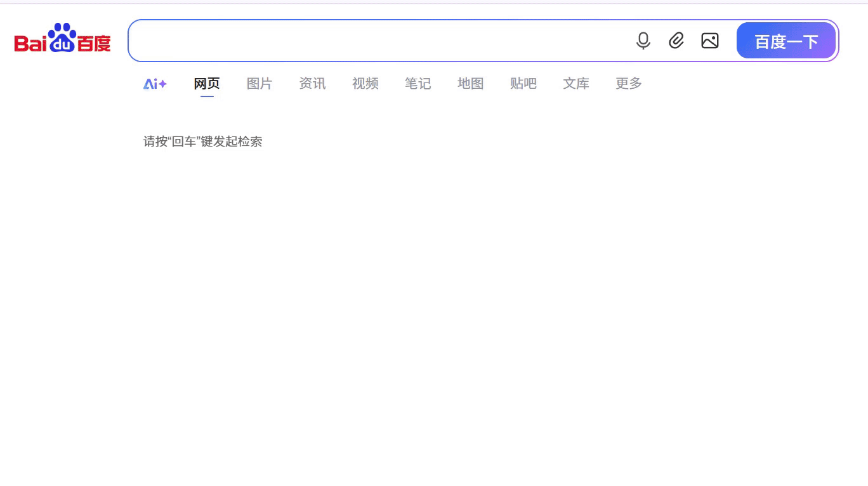
Task: Switch to the 图片 tab
Action: 260,84
